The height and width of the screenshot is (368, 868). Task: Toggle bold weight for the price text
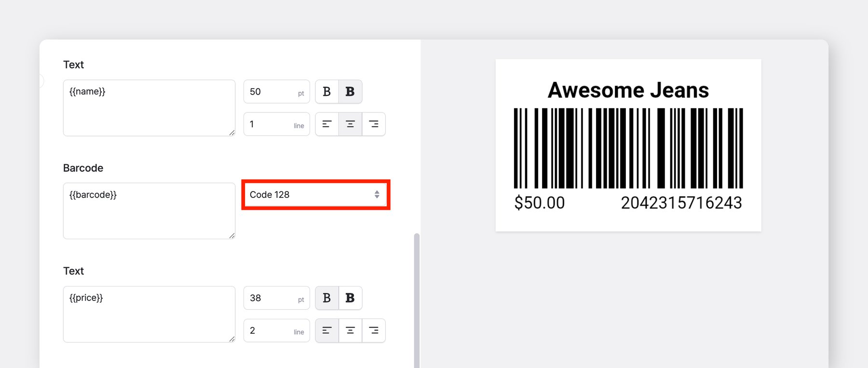tap(350, 298)
